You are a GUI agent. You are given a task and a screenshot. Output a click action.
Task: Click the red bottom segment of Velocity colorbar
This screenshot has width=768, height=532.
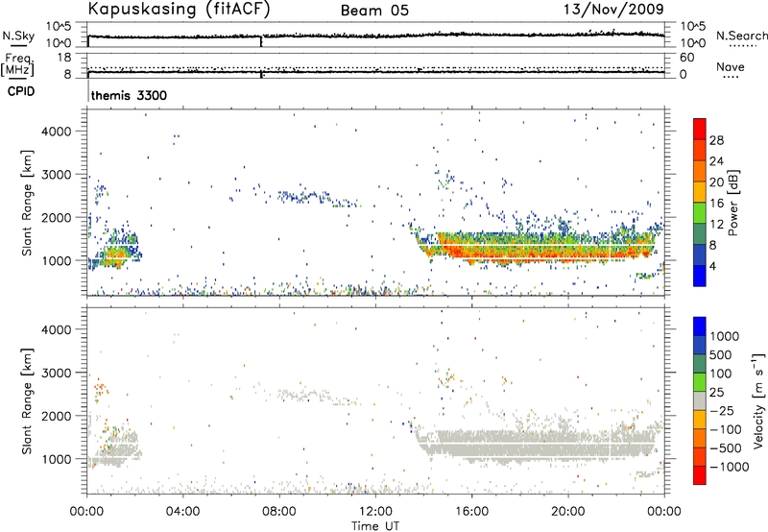700,475
